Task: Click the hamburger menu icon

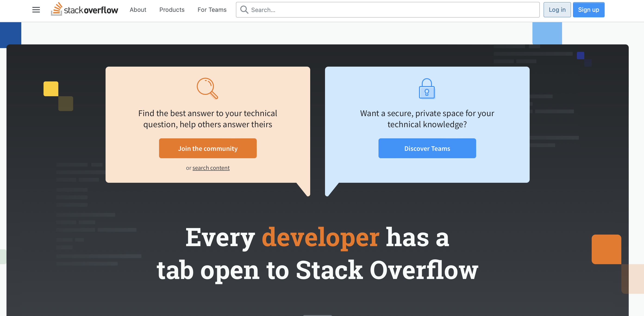Action: click(36, 9)
